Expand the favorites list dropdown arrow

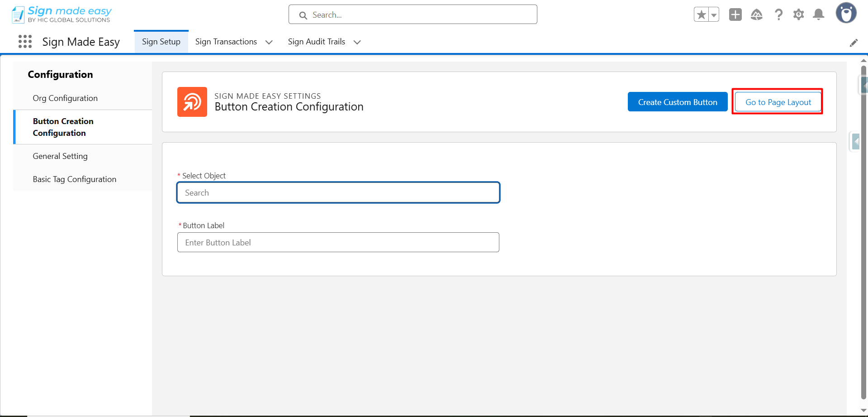click(x=714, y=15)
